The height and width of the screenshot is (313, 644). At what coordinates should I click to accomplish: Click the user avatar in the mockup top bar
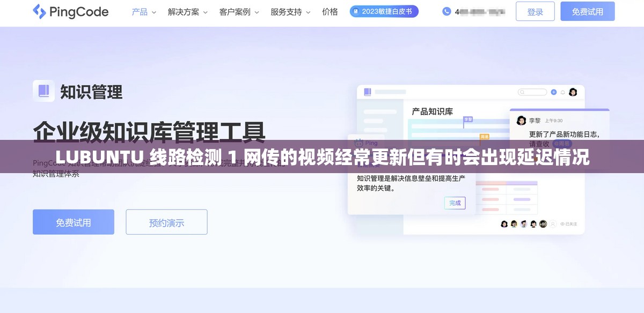(x=572, y=92)
